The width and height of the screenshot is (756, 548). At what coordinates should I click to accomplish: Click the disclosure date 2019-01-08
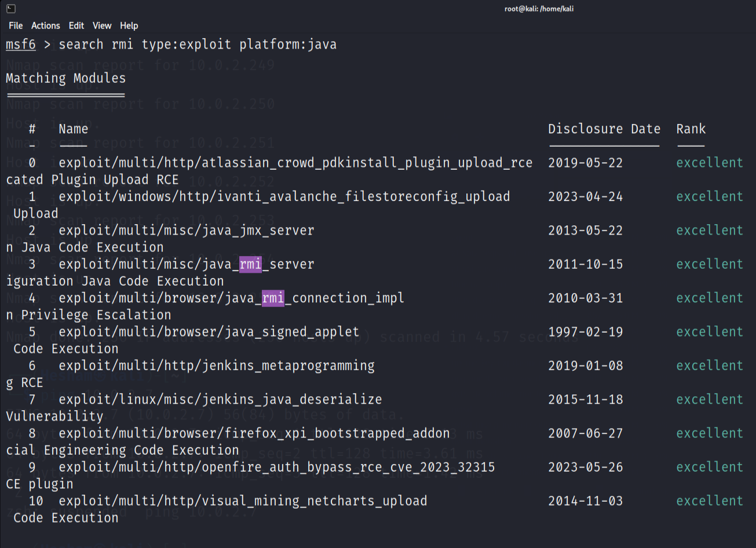point(586,366)
